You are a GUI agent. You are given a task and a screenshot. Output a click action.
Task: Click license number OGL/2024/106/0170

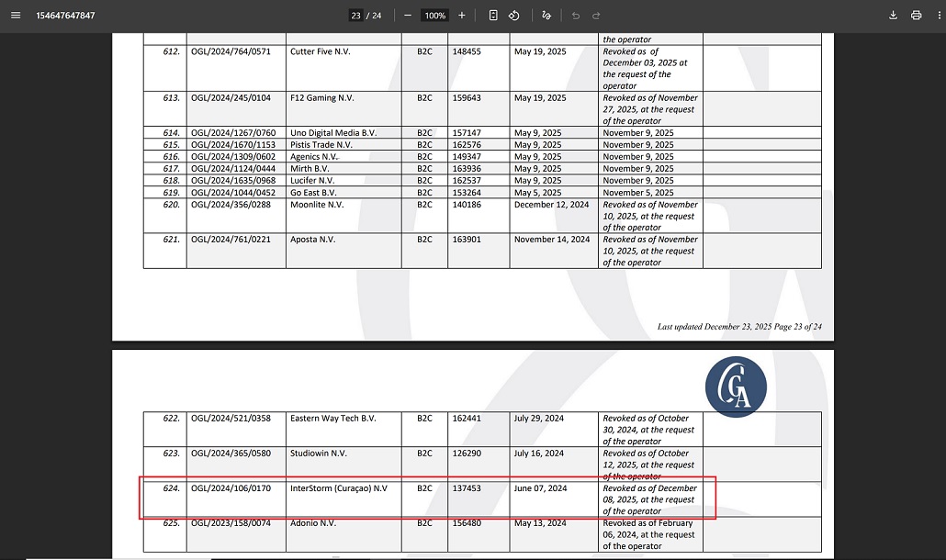click(231, 488)
